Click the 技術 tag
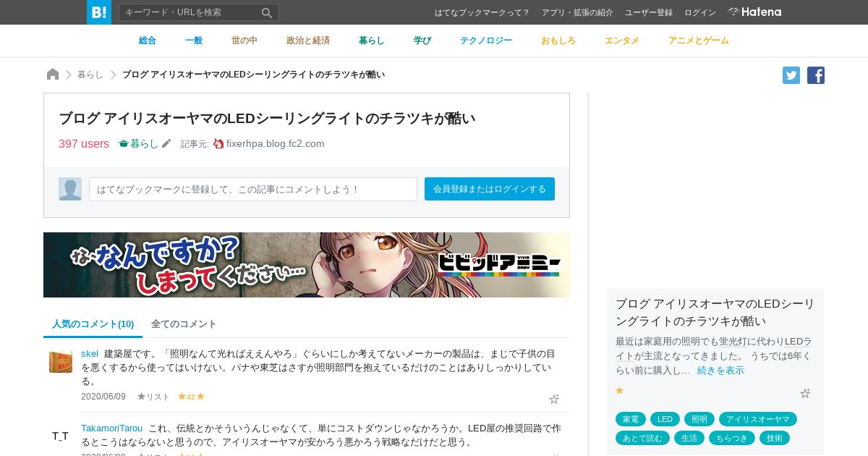The height and width of the screenshot is (456, 868). [x=775, y=438]
